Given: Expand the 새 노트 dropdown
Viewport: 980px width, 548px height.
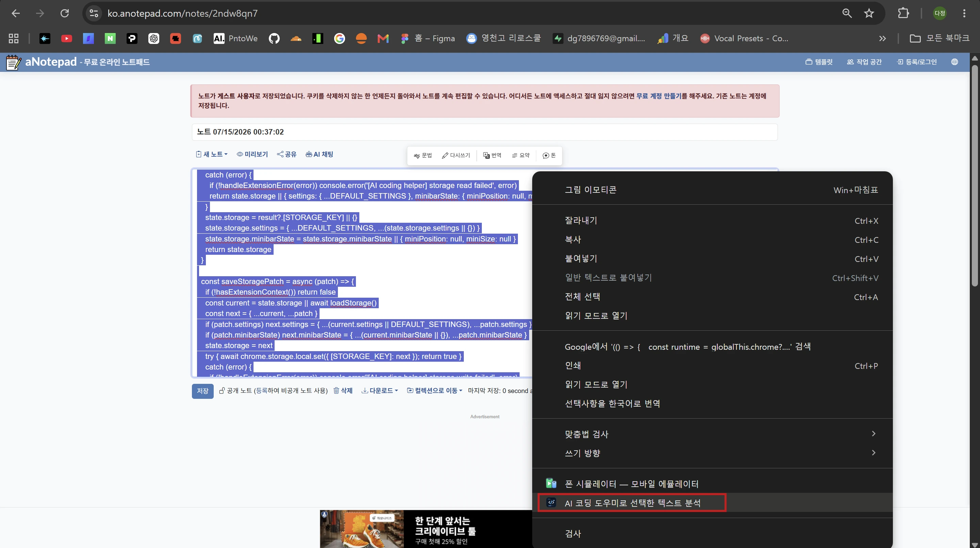Looking at the screenshot, I should [212, 154].
